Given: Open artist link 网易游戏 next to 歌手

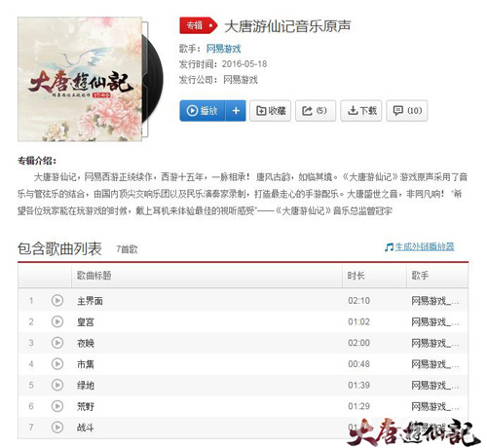Looking at the screenshot, I should (x=223, y=49).
